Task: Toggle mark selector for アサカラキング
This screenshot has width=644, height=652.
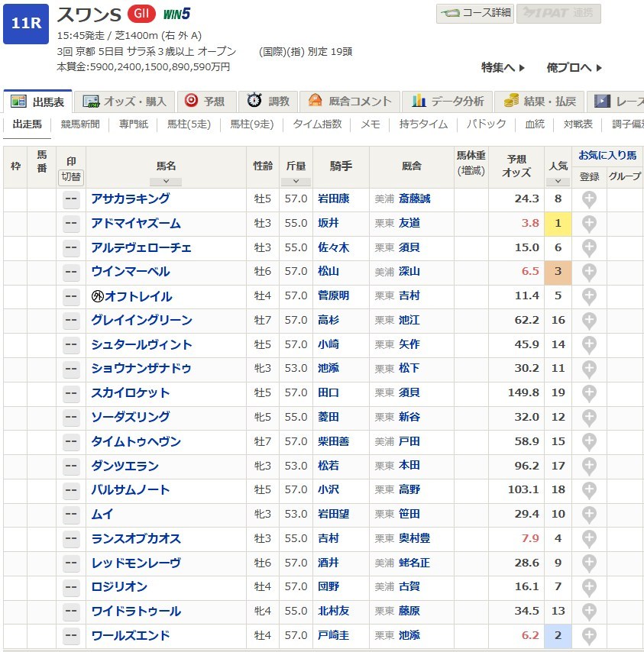Action: click(71, 199)
